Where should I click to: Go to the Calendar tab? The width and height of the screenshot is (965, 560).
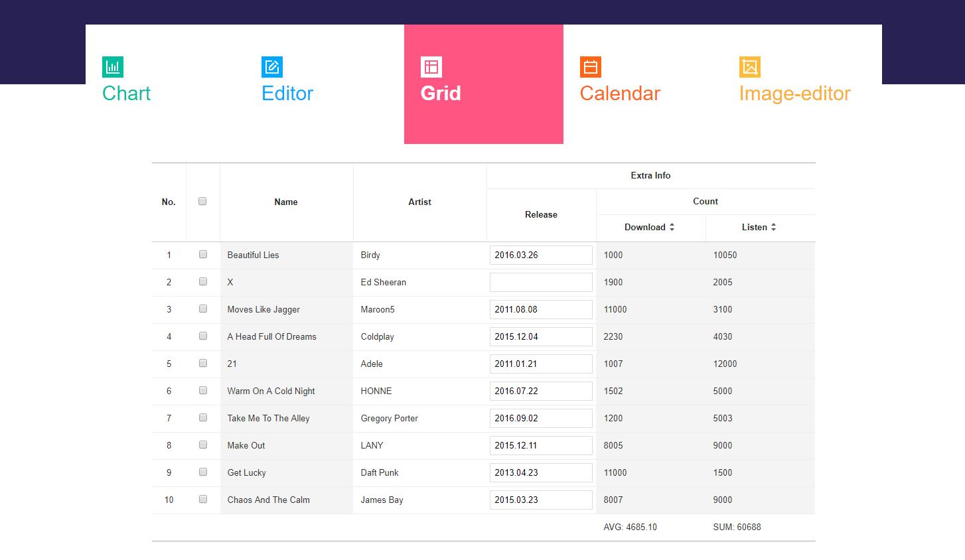[643, 84]
